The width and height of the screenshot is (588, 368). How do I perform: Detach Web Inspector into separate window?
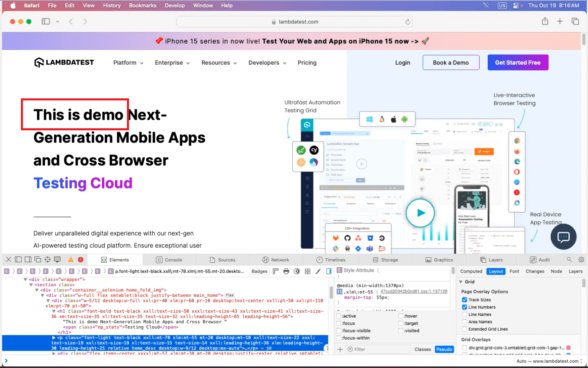coord(38,259)
